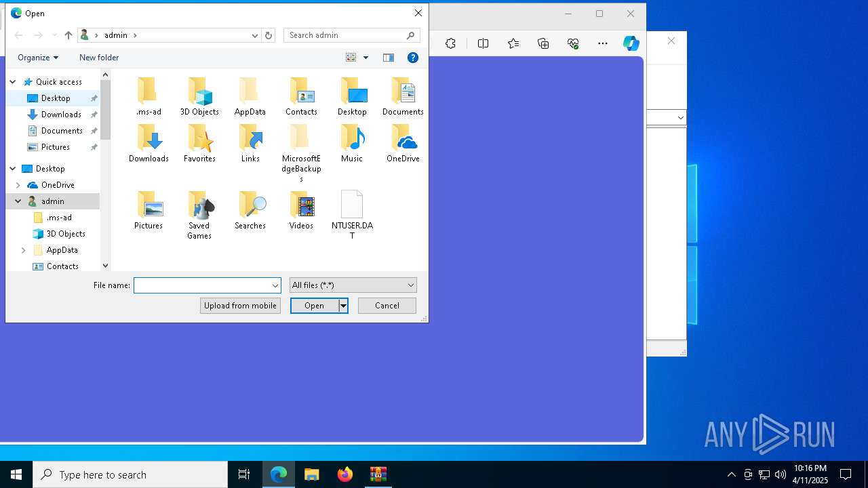
Task: Select the AppData folder in file list
Action: pos(250,96)
